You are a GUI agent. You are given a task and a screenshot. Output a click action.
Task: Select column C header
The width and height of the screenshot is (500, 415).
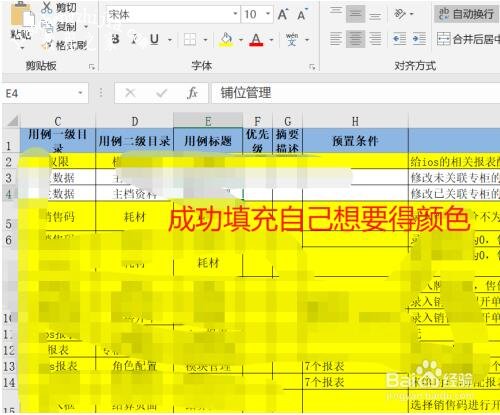(x=58, y=121)
